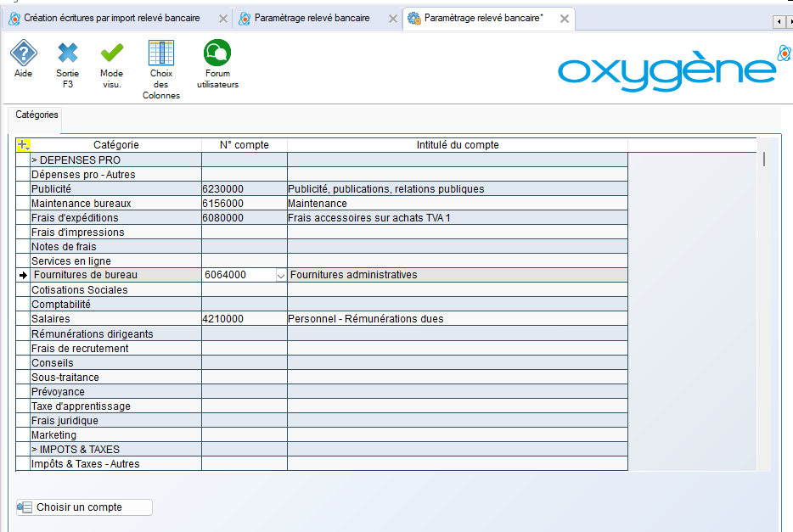Click the yellow grid corner icon
Viewport: 793px width, 532px height.
coord(23,145)
